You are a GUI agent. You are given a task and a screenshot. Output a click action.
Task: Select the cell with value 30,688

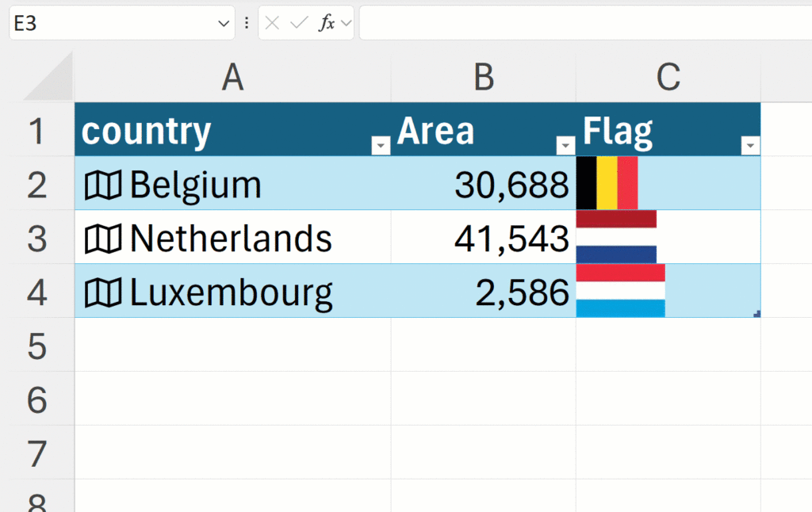point(483,183)
